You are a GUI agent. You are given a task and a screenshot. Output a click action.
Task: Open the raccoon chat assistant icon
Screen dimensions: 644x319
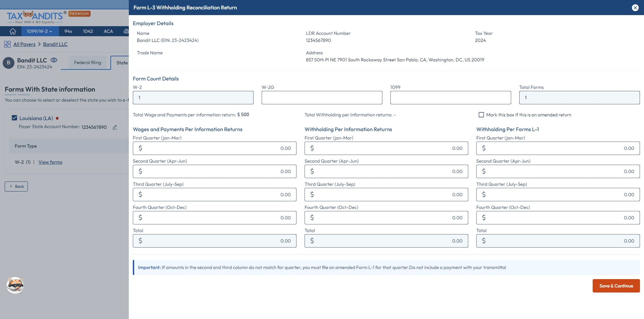point(15,285)
